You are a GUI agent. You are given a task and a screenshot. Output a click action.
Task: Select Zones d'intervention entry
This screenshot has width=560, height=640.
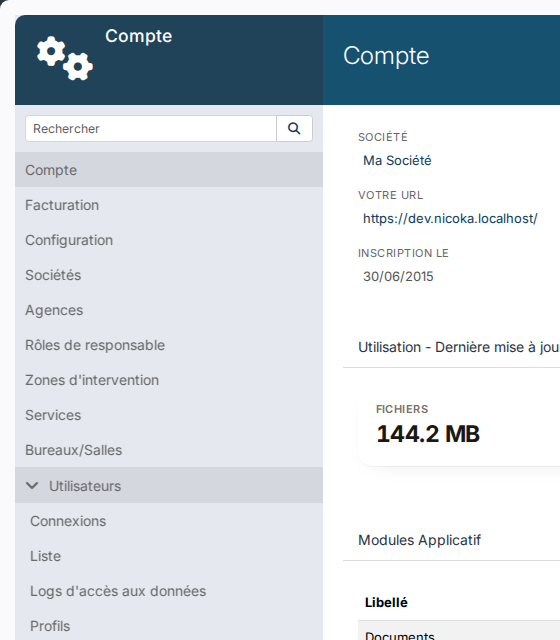[x=169, y=380]
